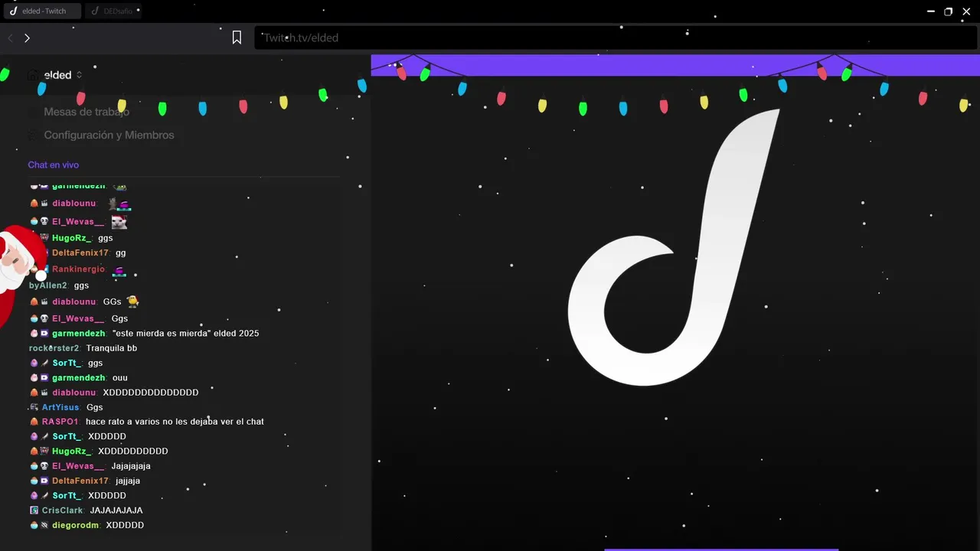
Task: Click El_Wevas__'s cat emote message
Action: 119,222
